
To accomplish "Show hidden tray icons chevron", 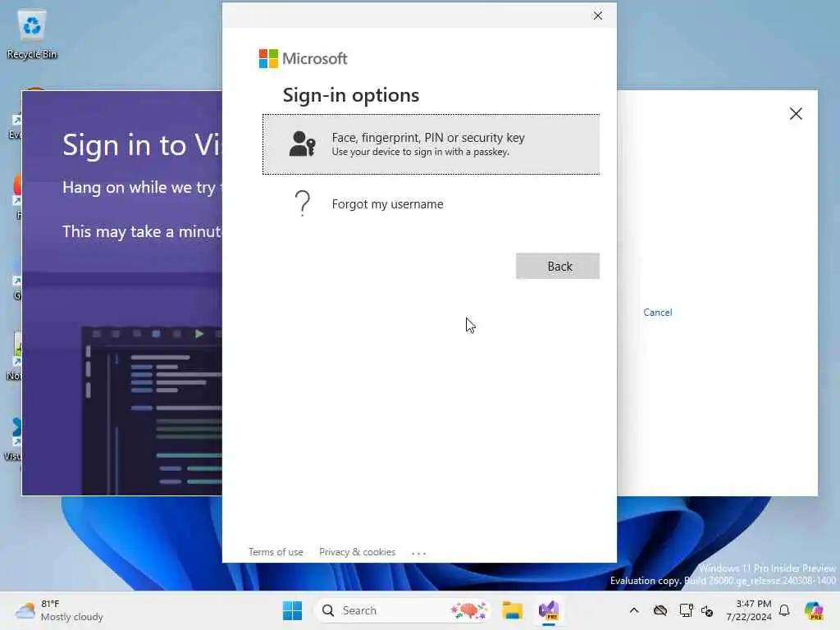I will point(634,610).
